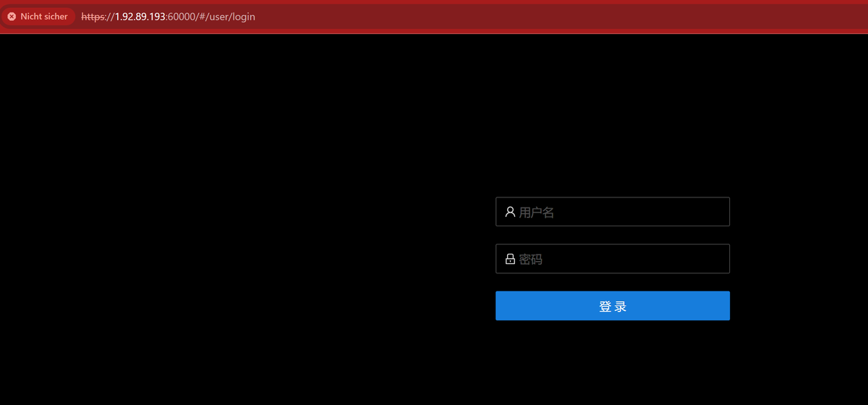Click the blue 登录 login button

[613, 306]
